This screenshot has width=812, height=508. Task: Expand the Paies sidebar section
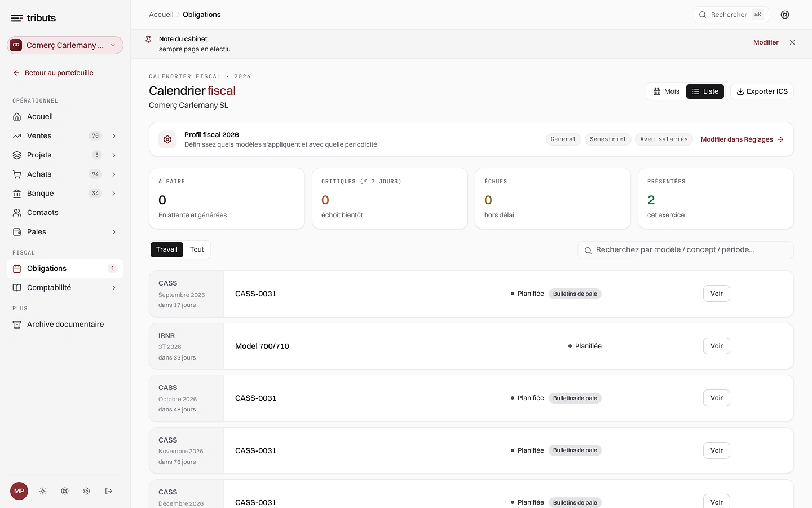pos(114,232)
